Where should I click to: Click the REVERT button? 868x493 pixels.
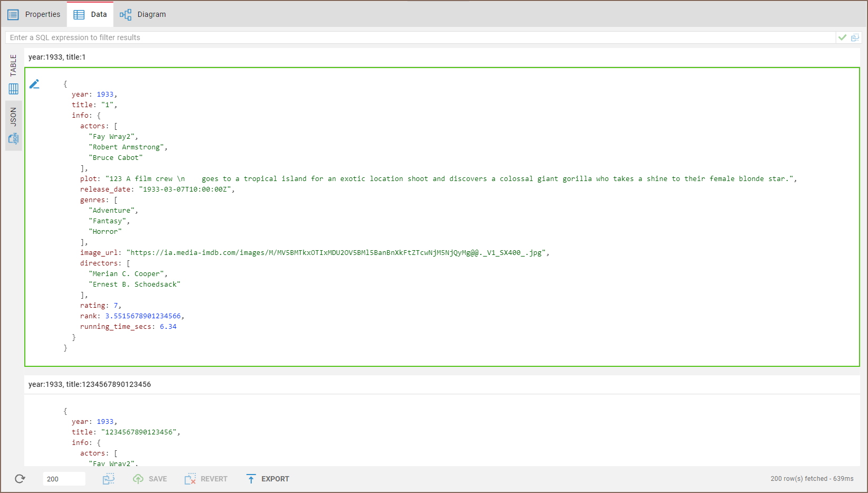pos(206,479)
